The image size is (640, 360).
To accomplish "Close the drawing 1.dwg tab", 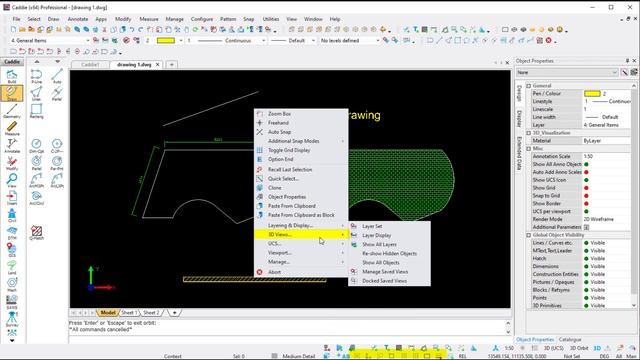I will (158, 64).
